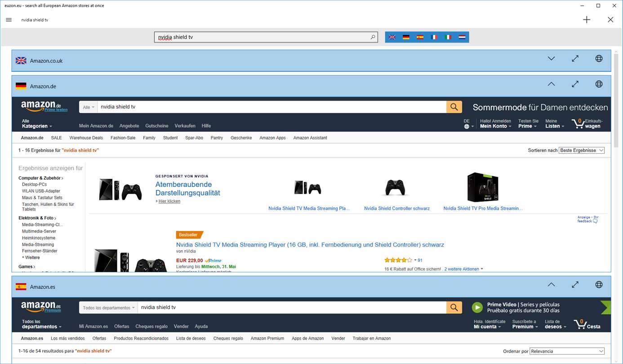Maximize the Amazon.es panel
The width and height of the screenshot is (623, 364).
click(575, 284)
